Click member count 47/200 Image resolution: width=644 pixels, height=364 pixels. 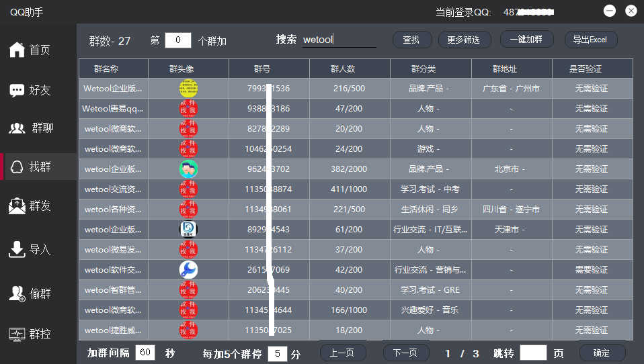pyautogui.click(x=349, y=108)
